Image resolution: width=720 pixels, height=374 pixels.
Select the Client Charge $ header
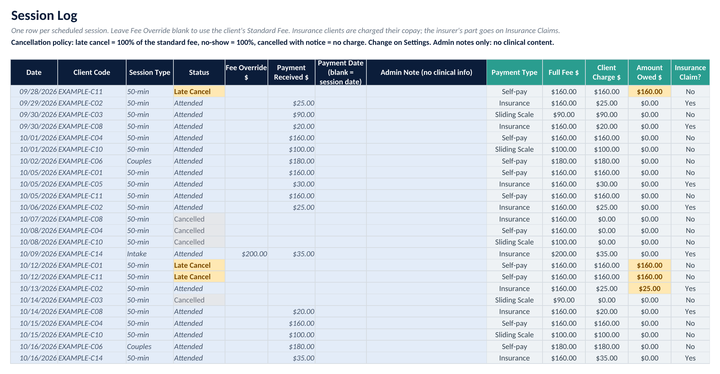tap(607, 72)
